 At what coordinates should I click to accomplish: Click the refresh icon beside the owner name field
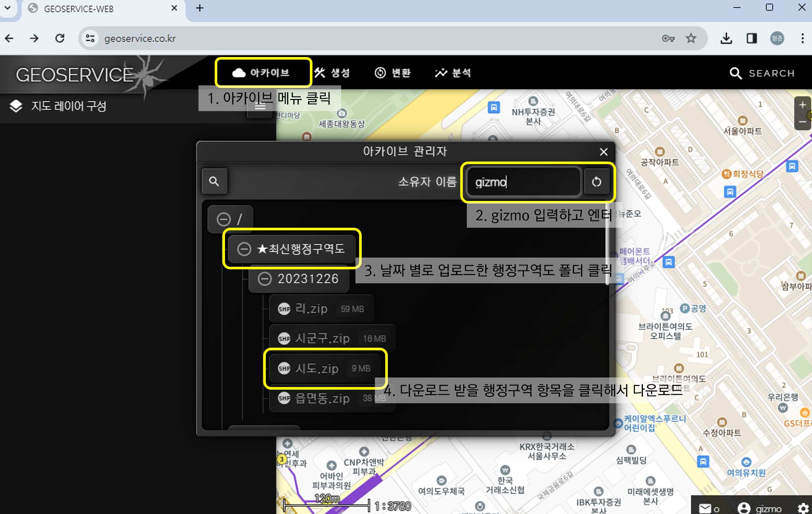(x=597, y=182)
